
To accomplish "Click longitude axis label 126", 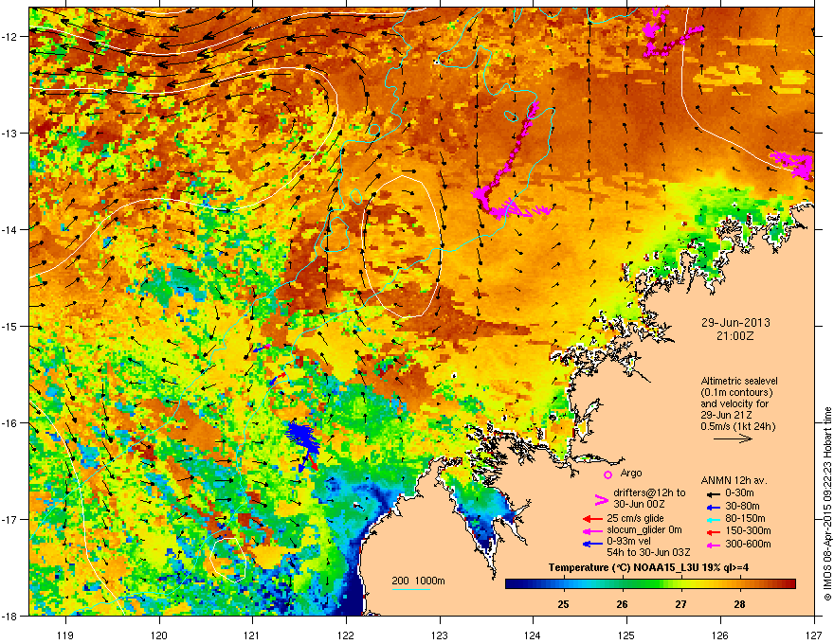I will [x=720, y=635].
